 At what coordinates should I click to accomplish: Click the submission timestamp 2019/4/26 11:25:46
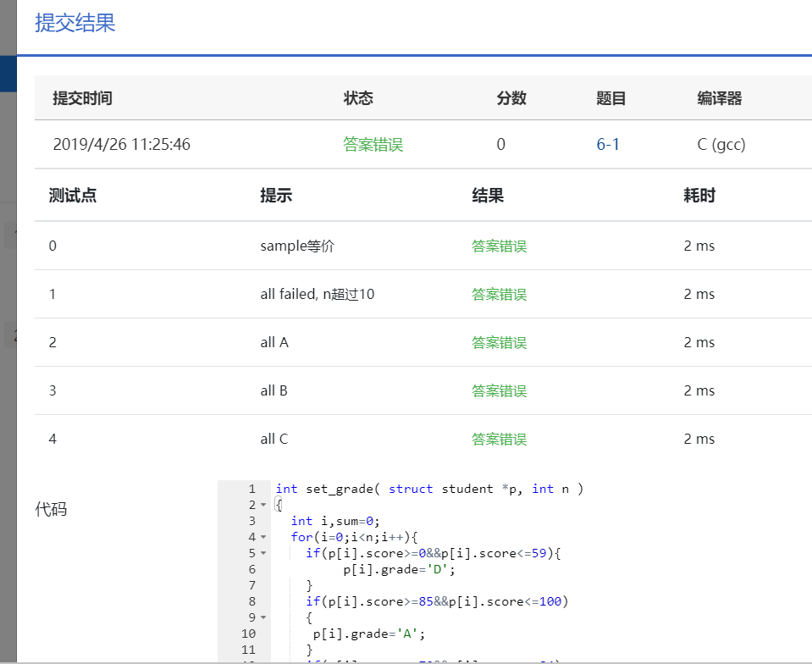click(x=121, y=144)
